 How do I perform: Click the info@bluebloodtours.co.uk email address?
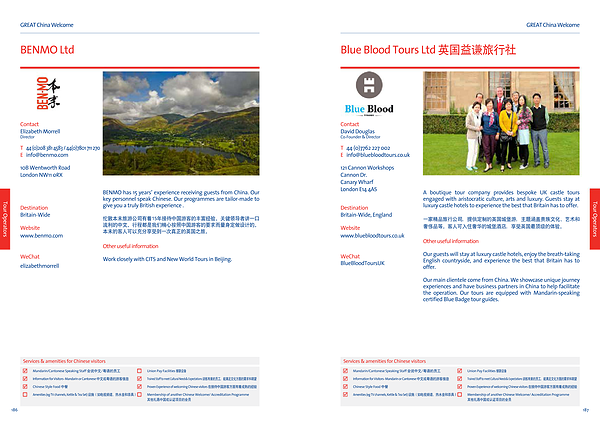(376, 155)
